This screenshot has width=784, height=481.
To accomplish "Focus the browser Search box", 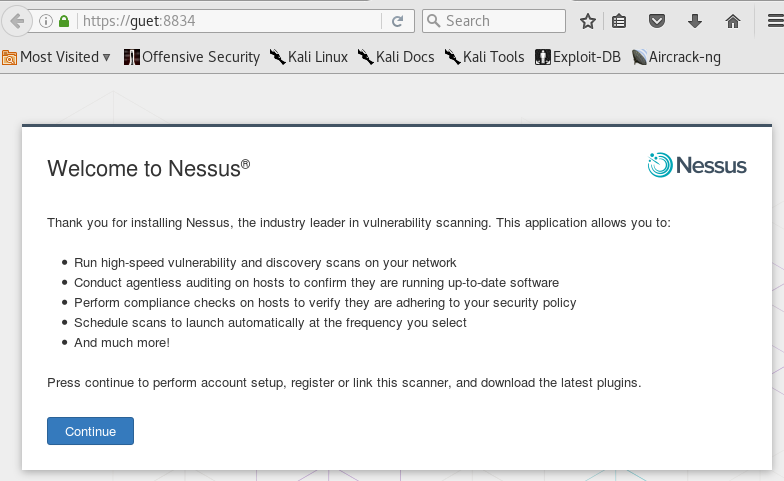I will pyautogui.click(x=494, y=21).
